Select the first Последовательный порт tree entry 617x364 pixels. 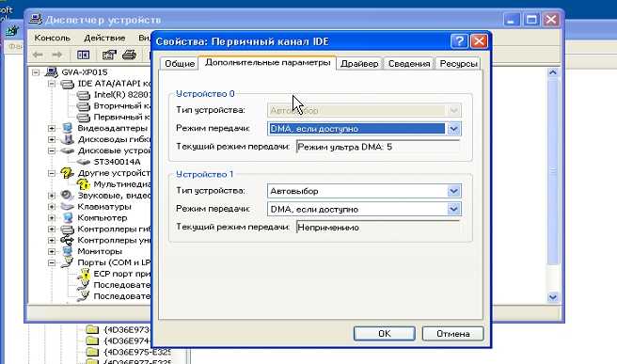pos(122,284)
